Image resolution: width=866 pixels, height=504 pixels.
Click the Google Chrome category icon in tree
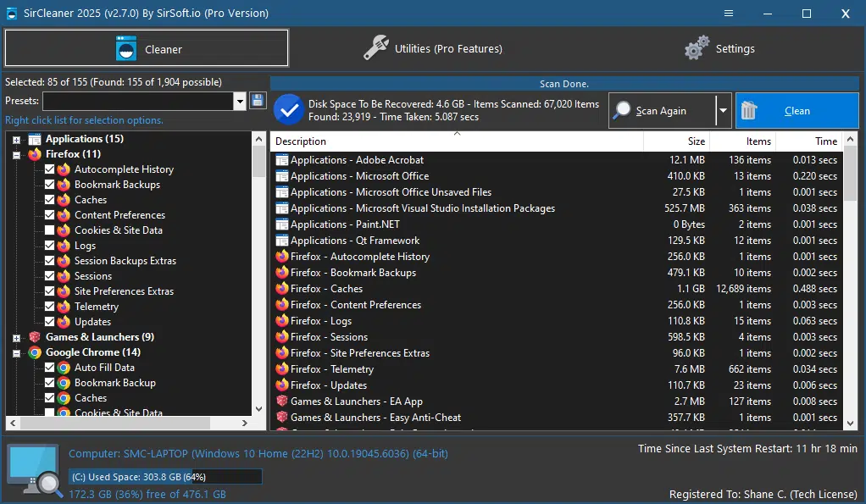[35, 352]
